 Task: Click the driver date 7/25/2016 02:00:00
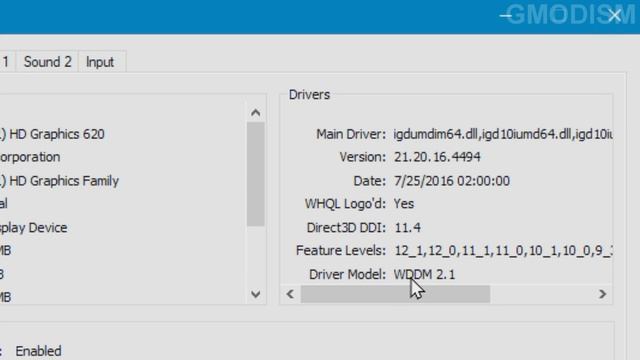[x=452, y=181]
